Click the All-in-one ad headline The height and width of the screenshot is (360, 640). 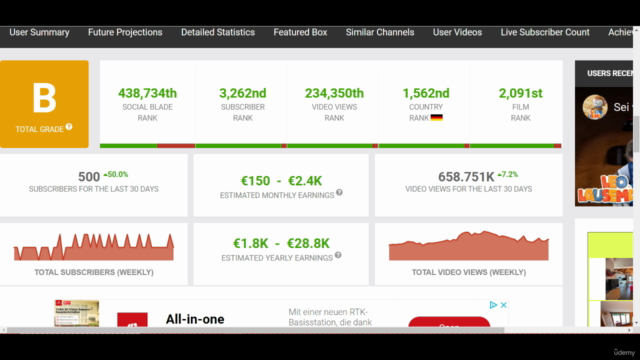click(195, 319)
